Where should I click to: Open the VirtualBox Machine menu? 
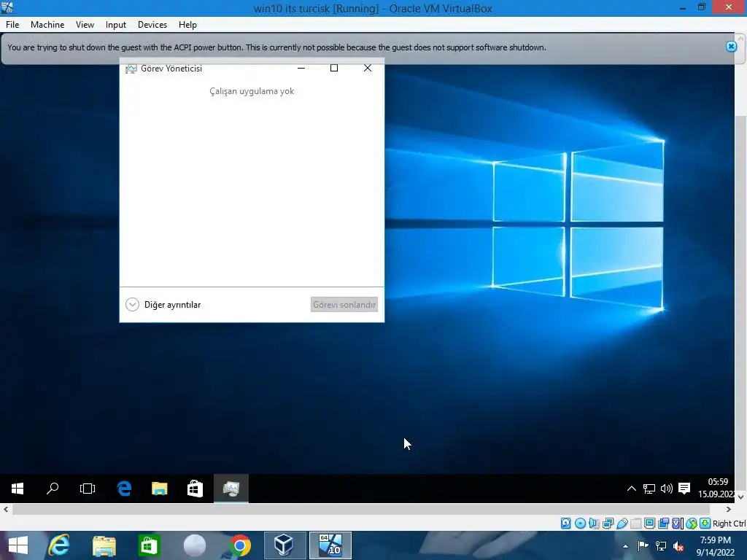coord(47,25)
